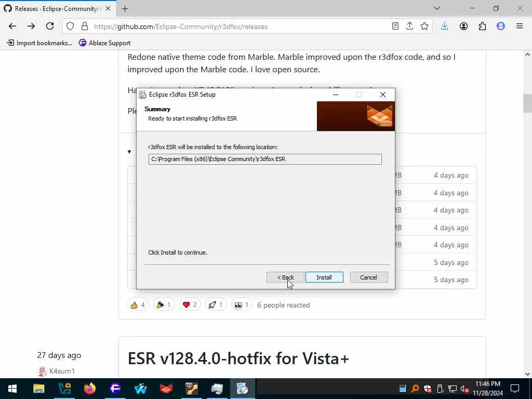Select the Releases Eclipse-Community tab
Image resolution: width=532 pixels, height=399 pixels.
(x=58, y=9)
